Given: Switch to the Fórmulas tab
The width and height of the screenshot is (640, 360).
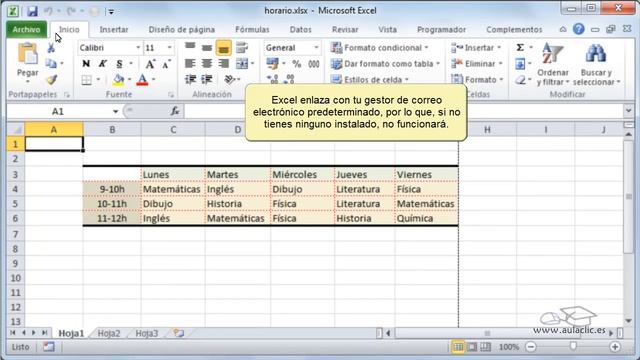Looking at the screenshot, I should point(252,29).
